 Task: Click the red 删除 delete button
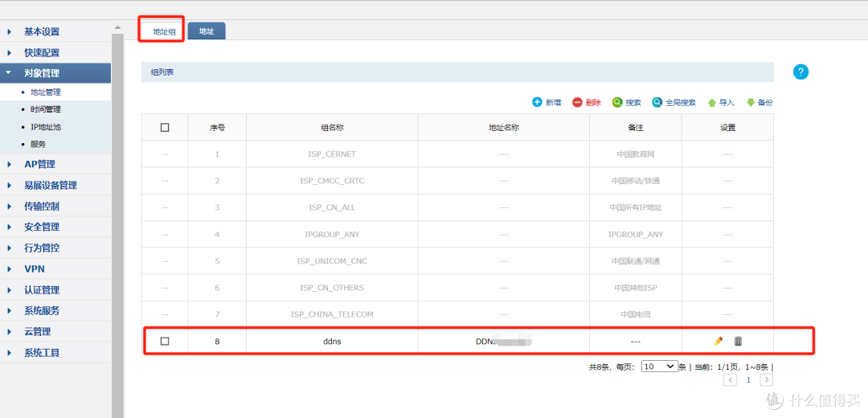click(587, 102)
